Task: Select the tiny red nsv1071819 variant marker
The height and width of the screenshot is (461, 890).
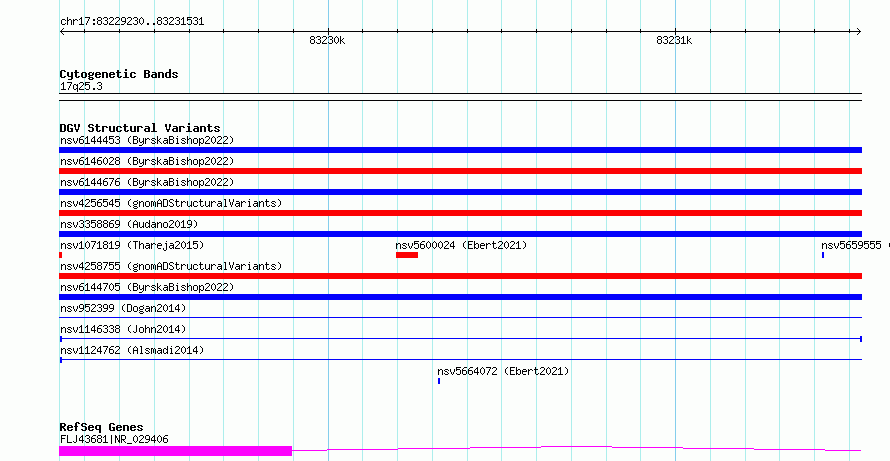Action: [x=60, y=255]
